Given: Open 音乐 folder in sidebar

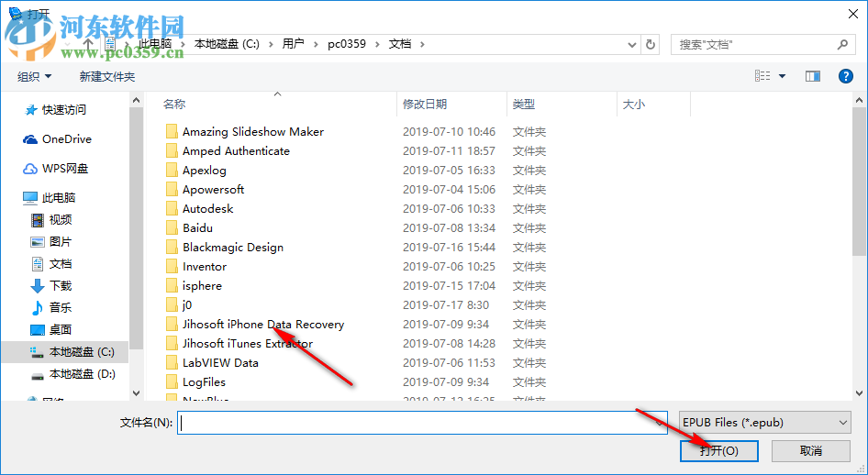Looking at the screenshot, I should [61, 308].
